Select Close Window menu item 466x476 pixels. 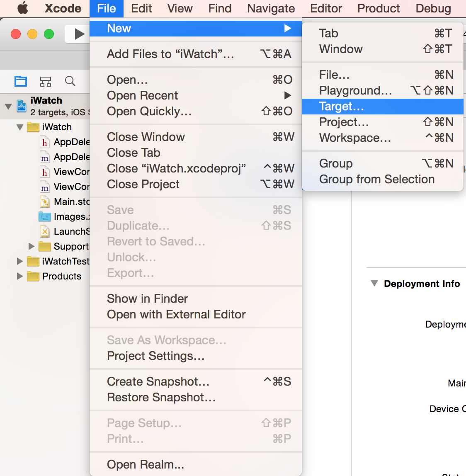(196, 137)
